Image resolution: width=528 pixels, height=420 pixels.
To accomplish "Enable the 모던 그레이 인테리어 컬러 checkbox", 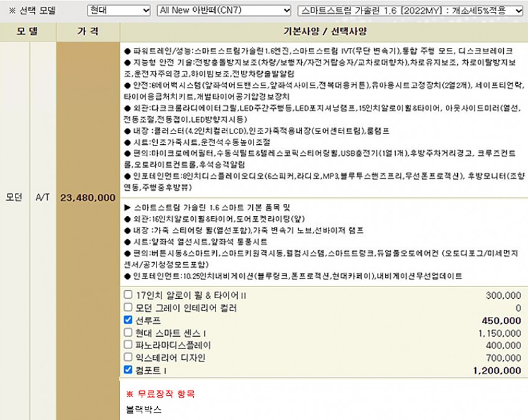I will 128,308.
